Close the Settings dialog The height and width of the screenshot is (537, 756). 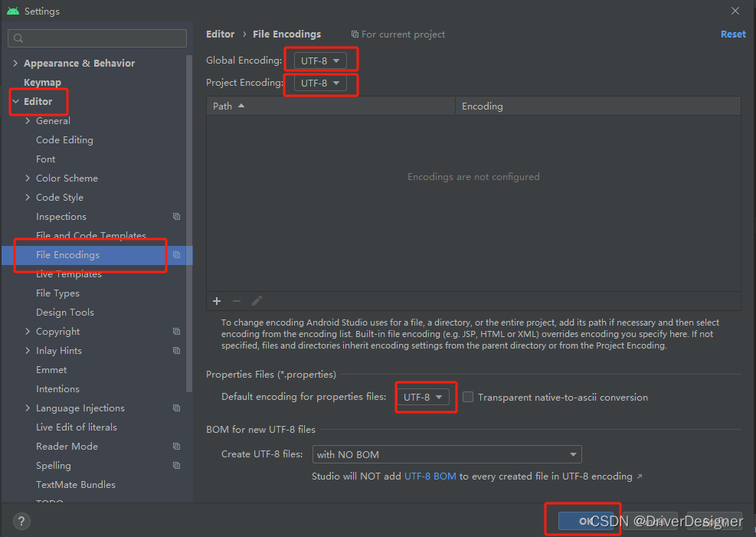[x=735, y=11]
